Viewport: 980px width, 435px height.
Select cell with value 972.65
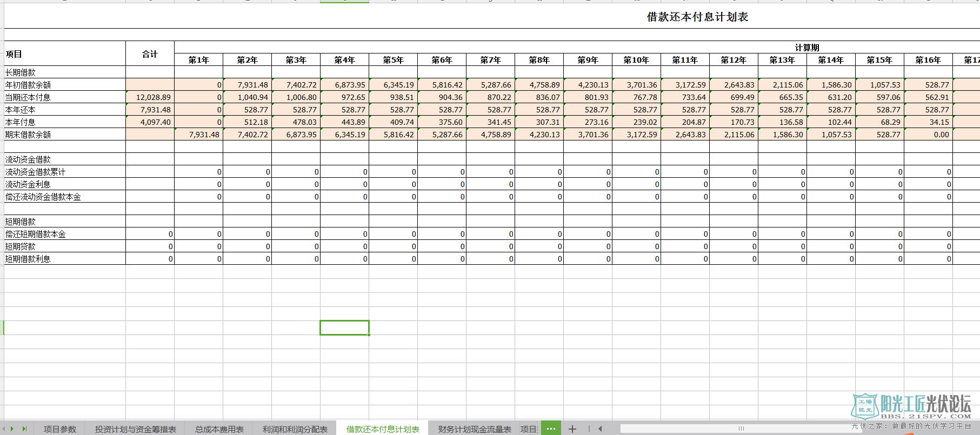tap(344, 97)
